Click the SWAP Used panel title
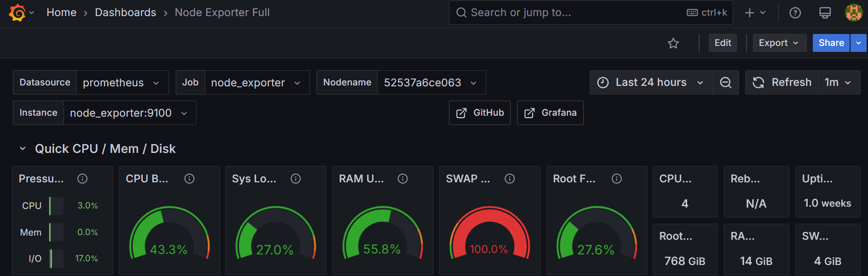Screen dimensions: 868x276 click(468, 179)
